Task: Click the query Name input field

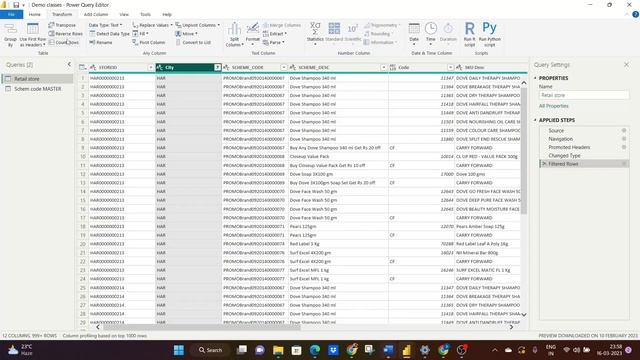Action: (584, 95)
